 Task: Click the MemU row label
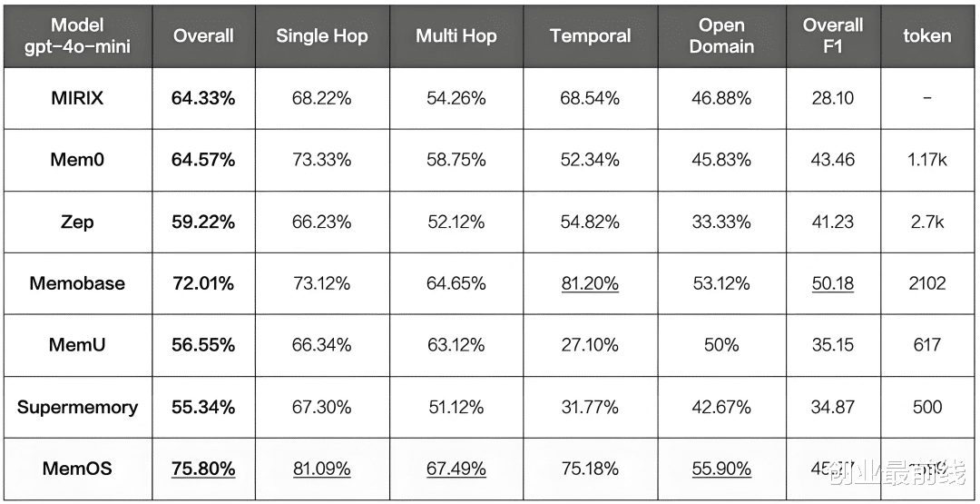pos(77,345)
